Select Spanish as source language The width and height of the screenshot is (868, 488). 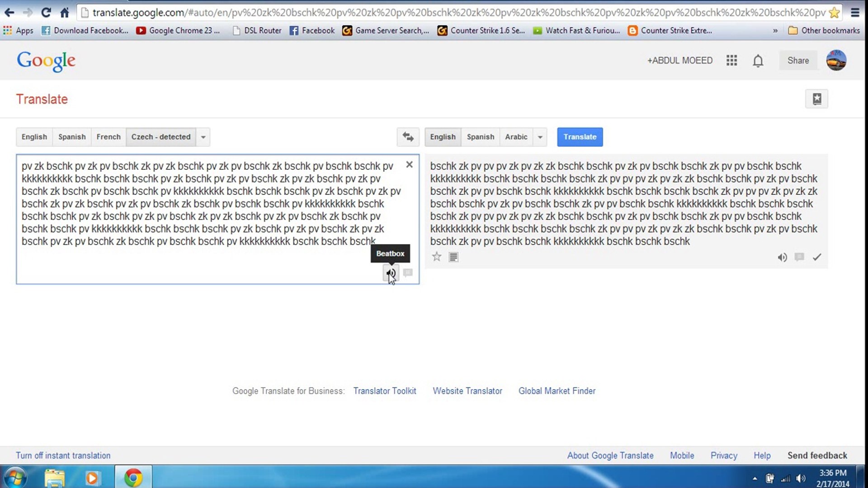[x=72, y=137]
